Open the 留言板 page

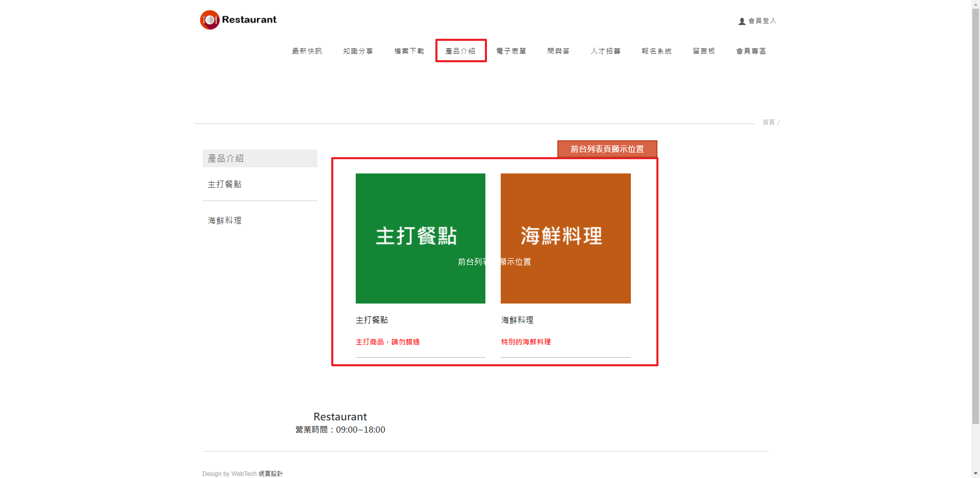coord(703,51)
